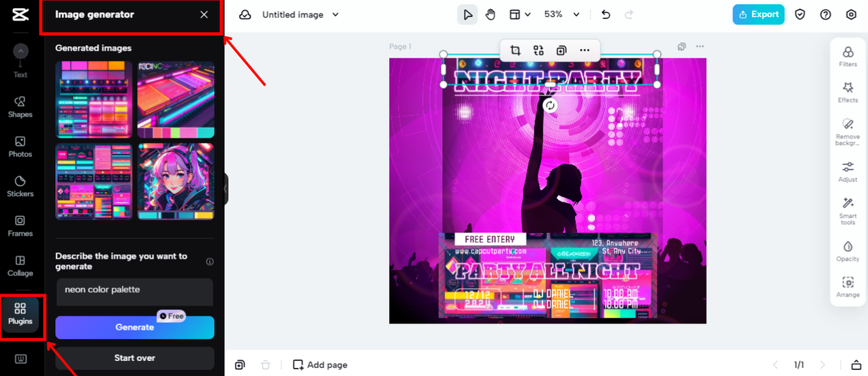Screen dimensions: 868x376
Task: Open the Effects panel
Action: (848, 92)
